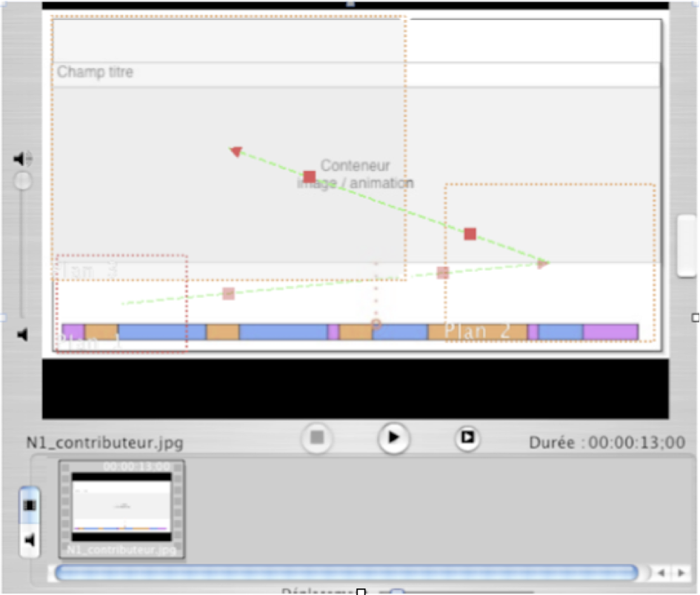Switch to the audio track view toggle
This screenshot has height=595, width=700.
(30, 540)
